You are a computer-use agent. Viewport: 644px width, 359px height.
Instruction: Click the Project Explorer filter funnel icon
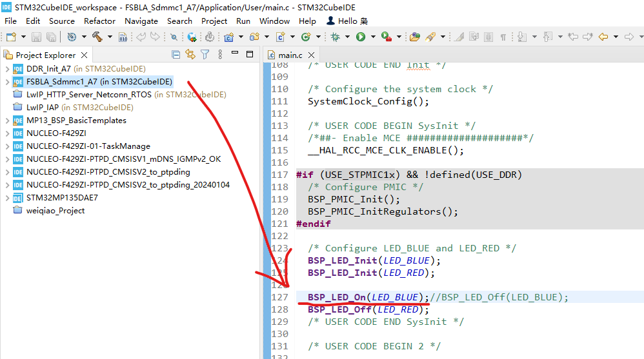click(x=205, y=55)
